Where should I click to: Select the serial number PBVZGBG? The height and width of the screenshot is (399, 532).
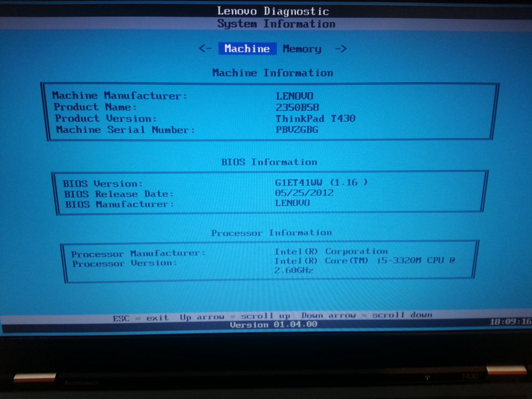(x=297, y=130)
